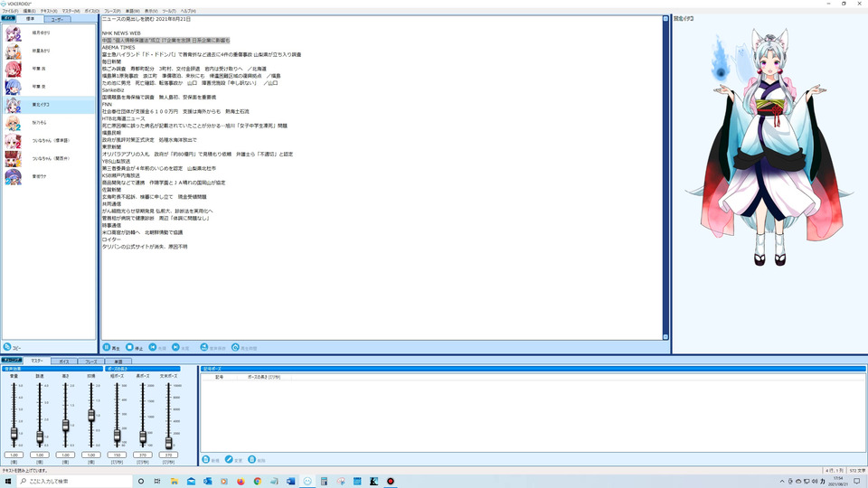Click the 音量 volume slider handle

point(14,433)
